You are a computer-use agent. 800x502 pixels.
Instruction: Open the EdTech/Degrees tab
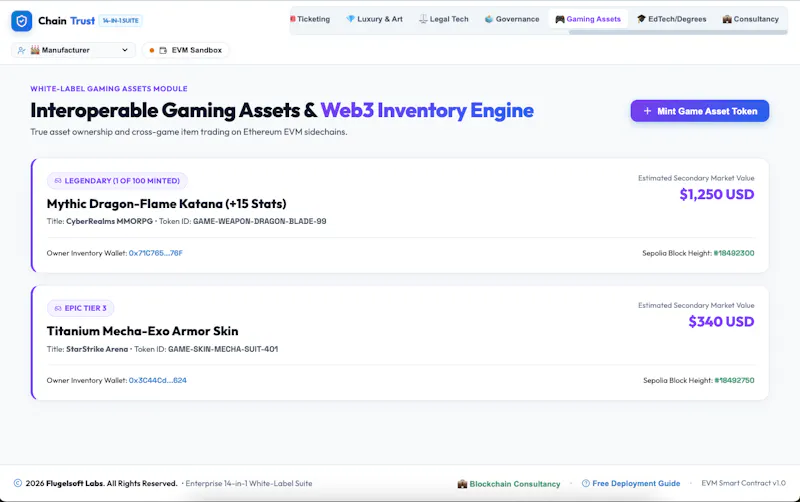point(671,19)
